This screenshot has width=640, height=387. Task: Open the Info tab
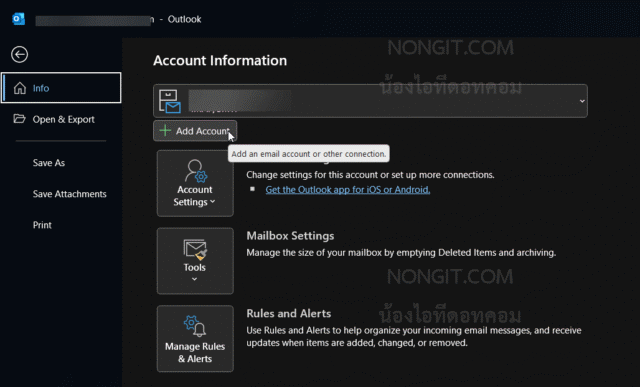click(x=61, y=88)
